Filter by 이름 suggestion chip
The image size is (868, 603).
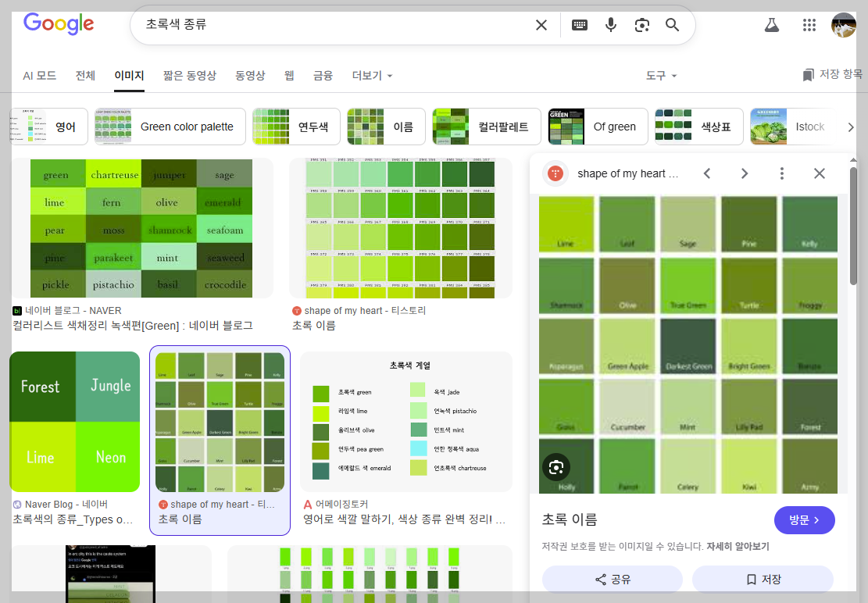coord(386,127)
